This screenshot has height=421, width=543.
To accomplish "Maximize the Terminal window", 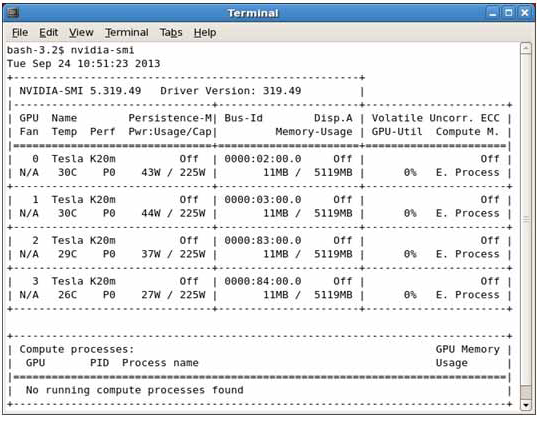I will coord(508,13).
